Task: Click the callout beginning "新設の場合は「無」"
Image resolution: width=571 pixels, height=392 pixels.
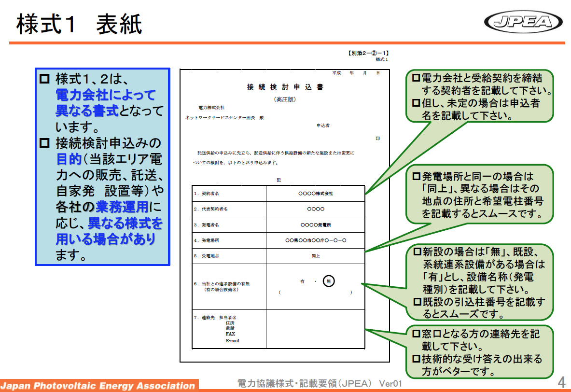Action: click(480, 282)
